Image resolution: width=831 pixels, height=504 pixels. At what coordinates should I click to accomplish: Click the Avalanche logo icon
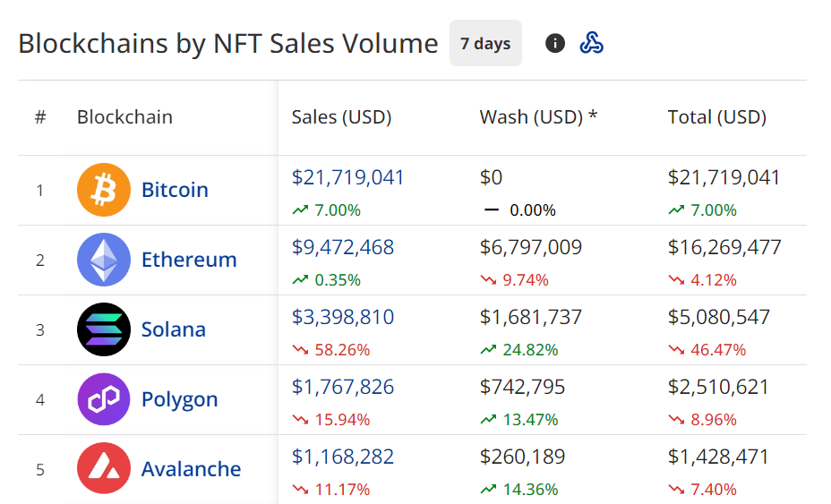104,469
